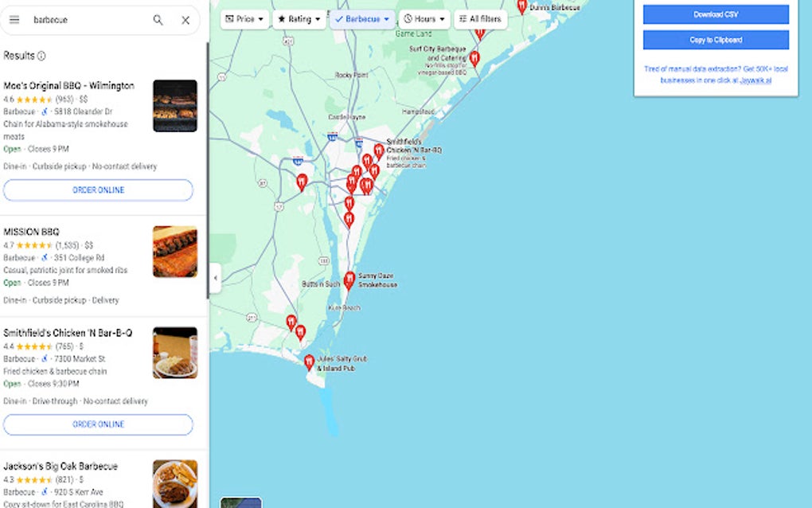This screenshot has height=508, width=812.
Task: Click the Download CSV button
Action: (716, 14)
